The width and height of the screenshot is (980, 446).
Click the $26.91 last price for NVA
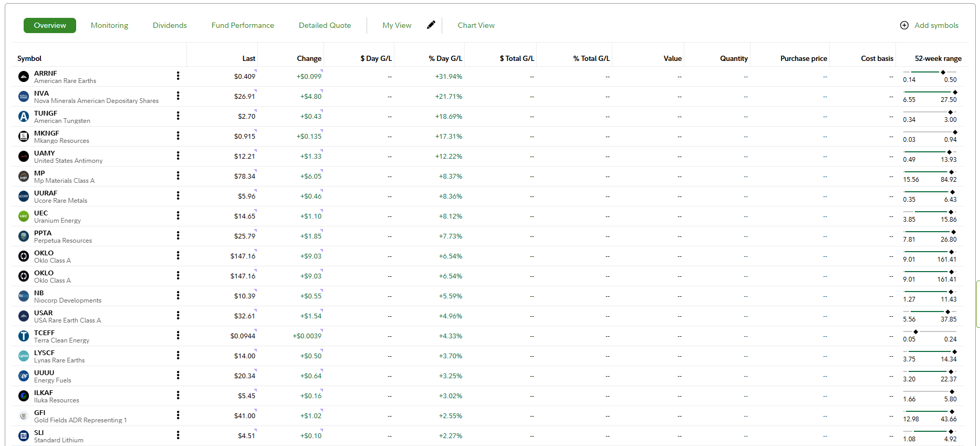[245, 96]
